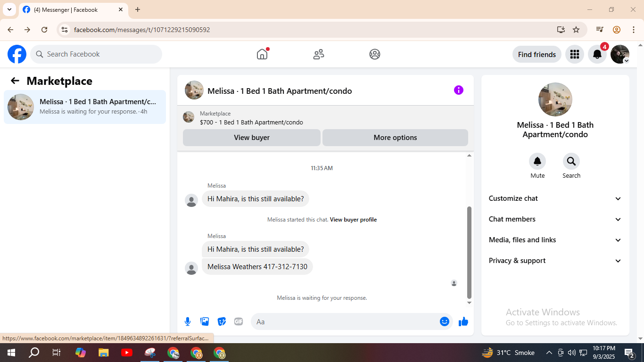
Task: Click the install app icon in address bar
Action: click(561, 30)
